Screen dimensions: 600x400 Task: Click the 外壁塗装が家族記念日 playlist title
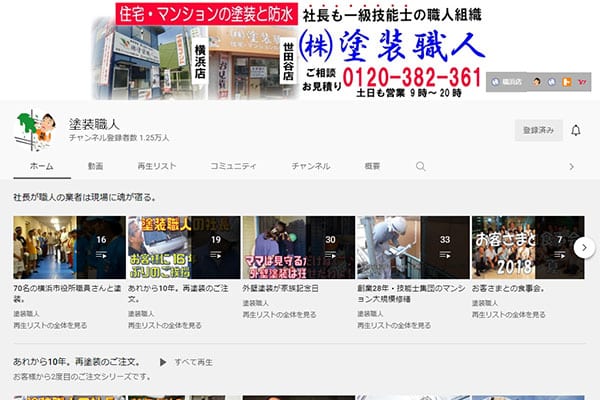pos(280,289)
